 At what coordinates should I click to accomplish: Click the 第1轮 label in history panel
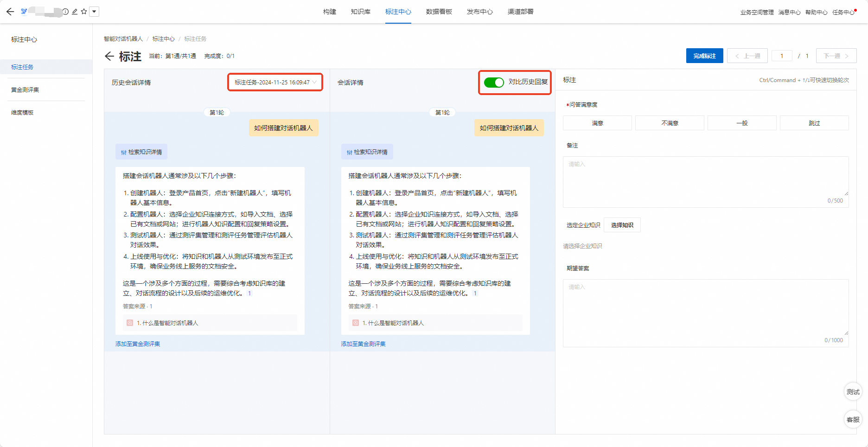(217, 112)
